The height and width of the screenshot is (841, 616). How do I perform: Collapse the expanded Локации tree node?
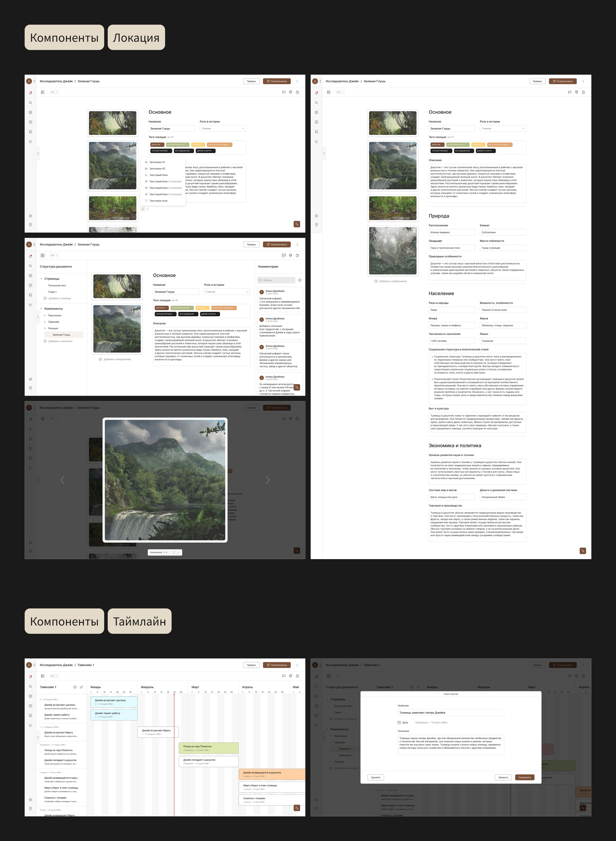pos(45,328)
